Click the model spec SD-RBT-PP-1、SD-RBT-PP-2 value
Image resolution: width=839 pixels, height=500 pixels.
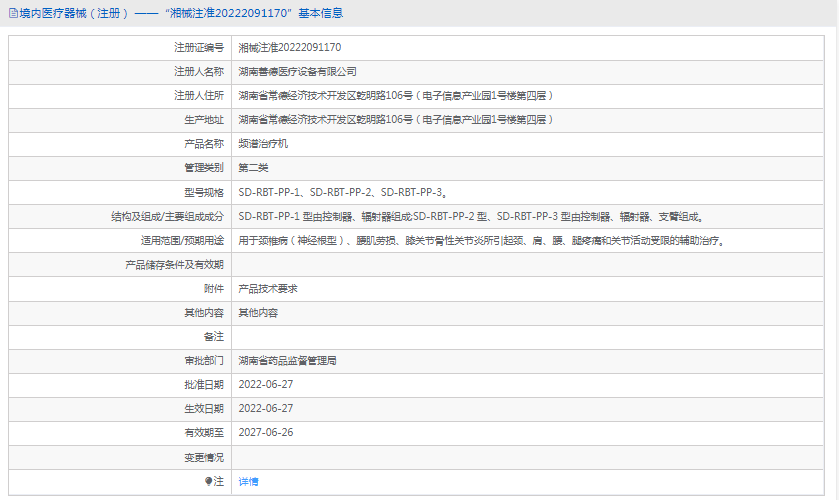click(x=344, y=193)
